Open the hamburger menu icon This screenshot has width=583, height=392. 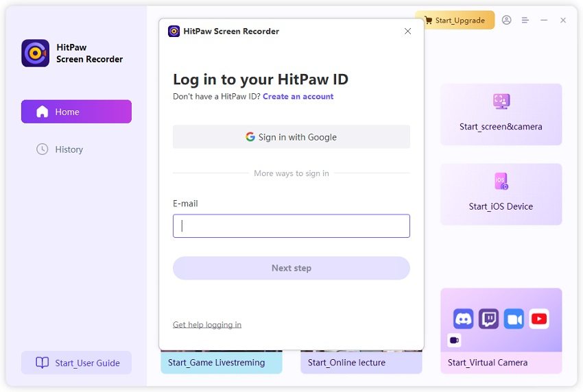[525, 20]
